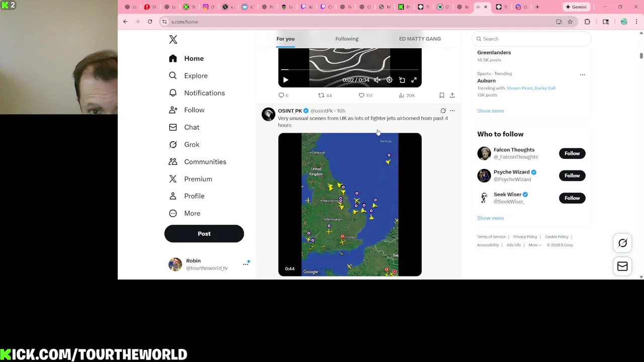Open account options next to Robin
Viewport: 644px width, 362px height.
246,264
